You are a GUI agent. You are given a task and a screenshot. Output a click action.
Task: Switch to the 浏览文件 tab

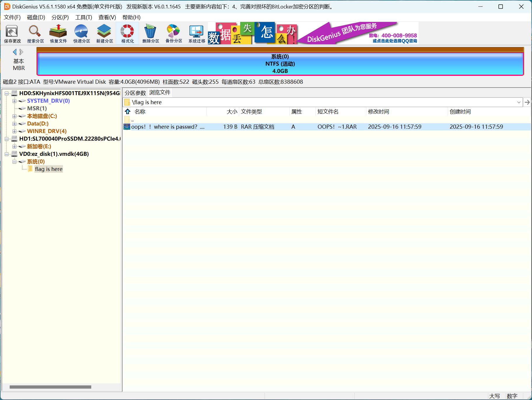(x=160, y=92)
